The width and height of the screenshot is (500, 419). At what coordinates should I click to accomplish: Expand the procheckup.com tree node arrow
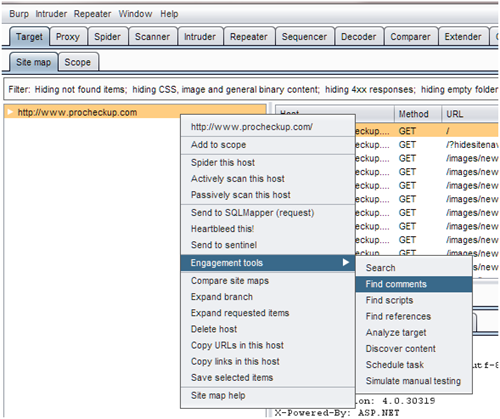coord(10,112)
